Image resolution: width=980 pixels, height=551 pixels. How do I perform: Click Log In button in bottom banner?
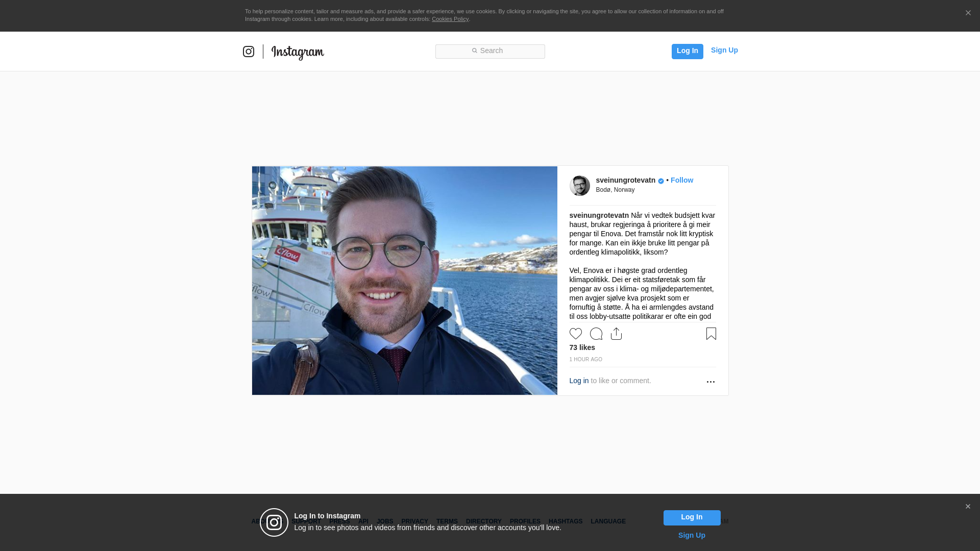[x=692, y=518]
